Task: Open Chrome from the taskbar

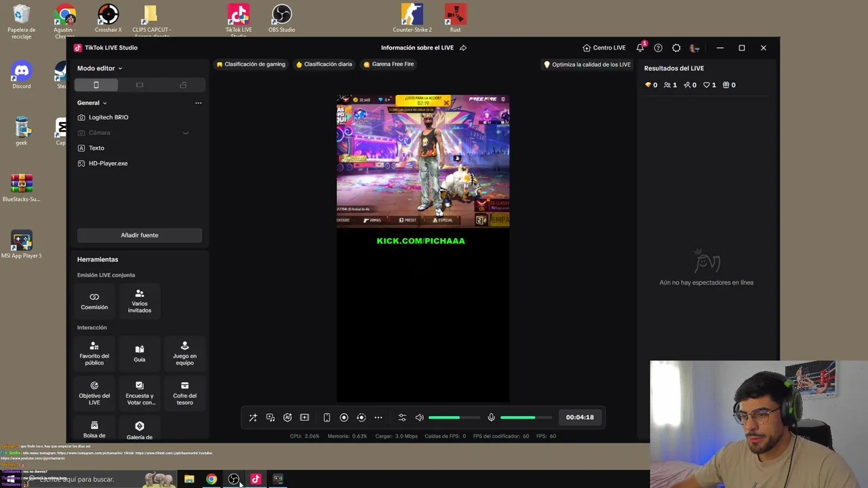Action: tap(212, 479)
